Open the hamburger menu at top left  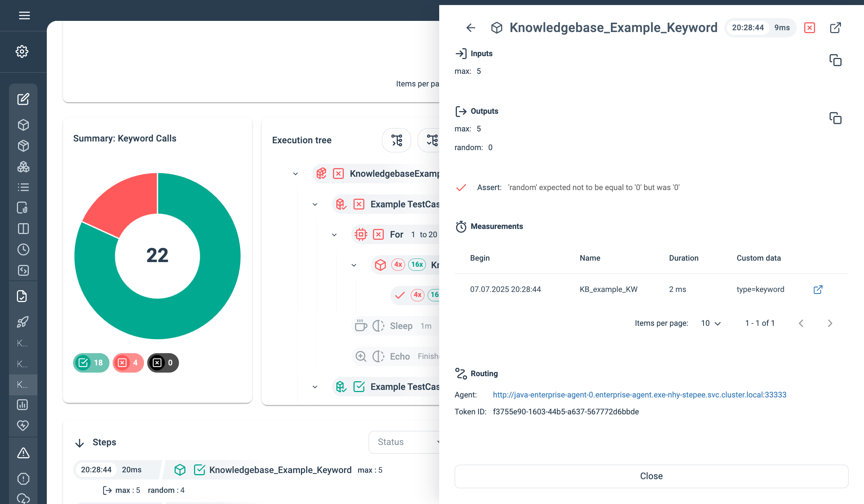pyautogui.click(x=24, y=15)
